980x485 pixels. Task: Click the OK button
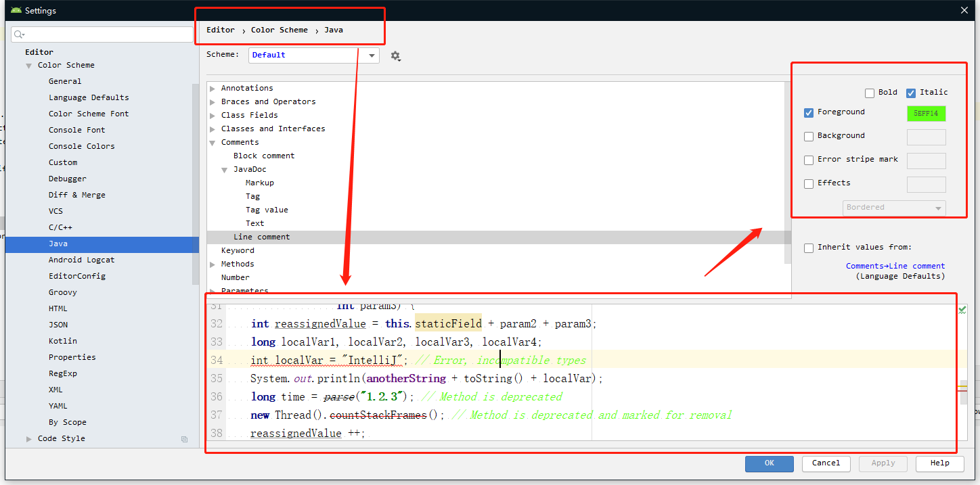770,463
